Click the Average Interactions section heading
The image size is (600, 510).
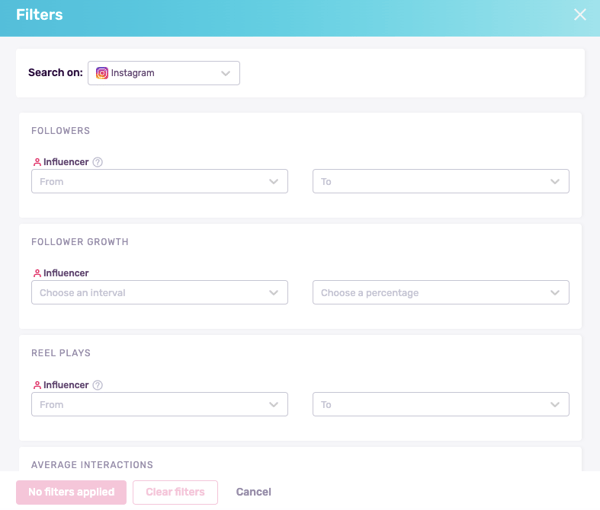point(92,464)
